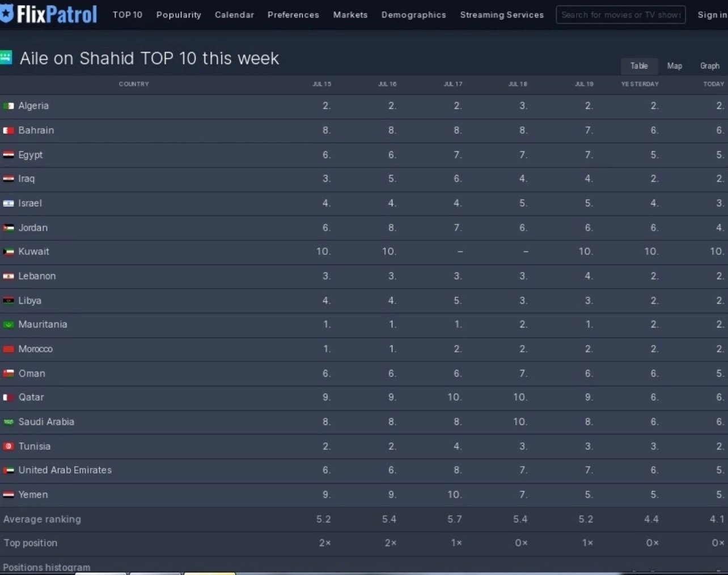Click the Jordan flag icon
The height and width of the screenshot is (575, 728).
click(9, 228)
